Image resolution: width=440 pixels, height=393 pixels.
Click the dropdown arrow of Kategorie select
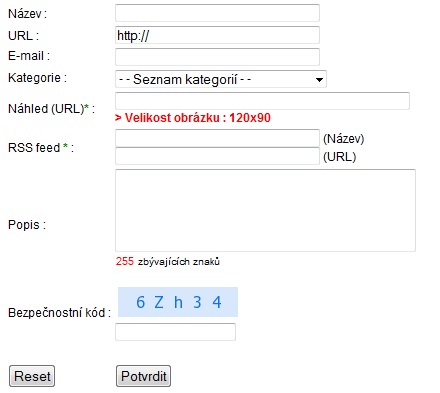(319, 80)
